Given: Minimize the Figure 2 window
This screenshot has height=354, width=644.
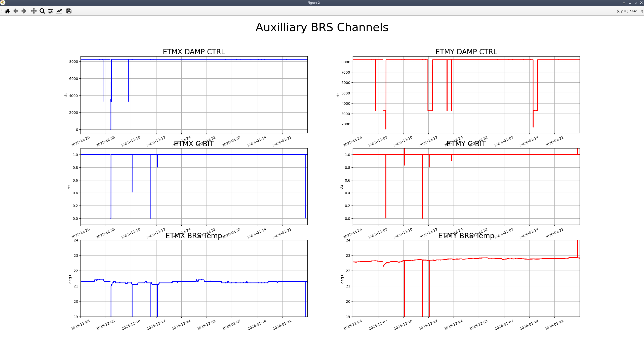Looking at the screenshot, I should point(630,3).
